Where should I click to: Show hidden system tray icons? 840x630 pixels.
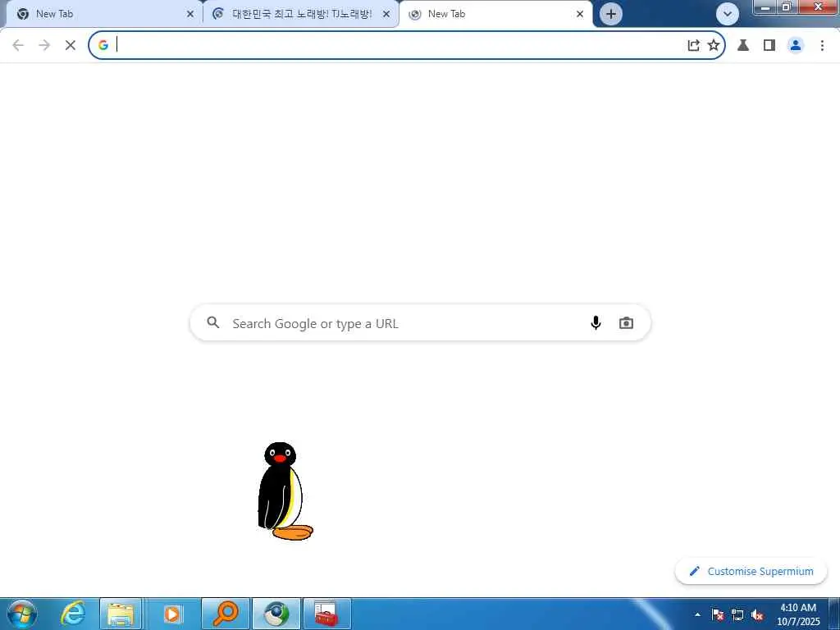coord(697,614)
